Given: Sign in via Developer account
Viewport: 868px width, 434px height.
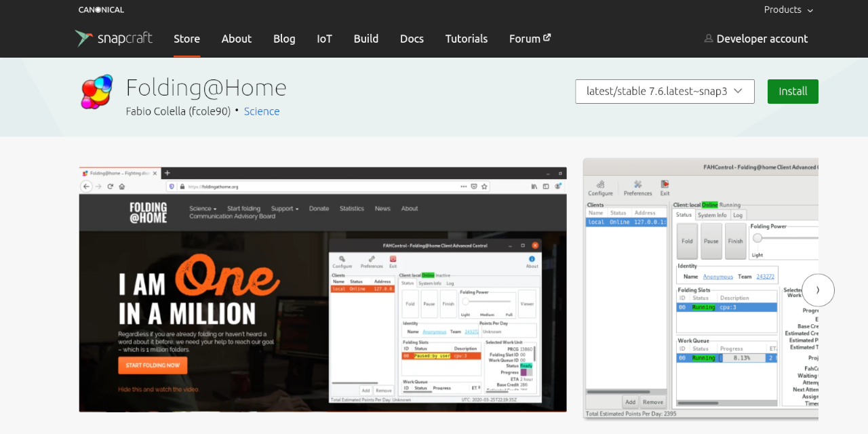Looking at the screenshot, I should point(756,39).
